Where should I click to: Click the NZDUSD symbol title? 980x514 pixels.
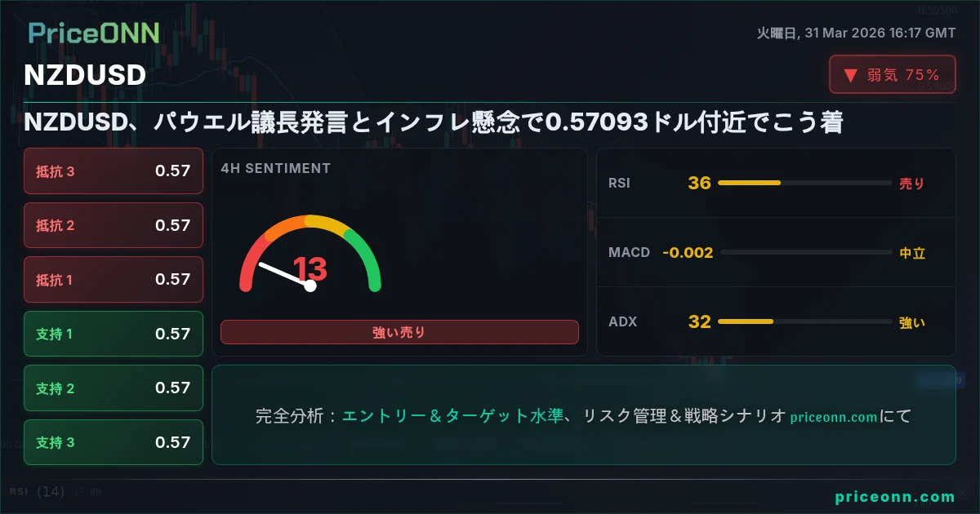tap(85, 75)
